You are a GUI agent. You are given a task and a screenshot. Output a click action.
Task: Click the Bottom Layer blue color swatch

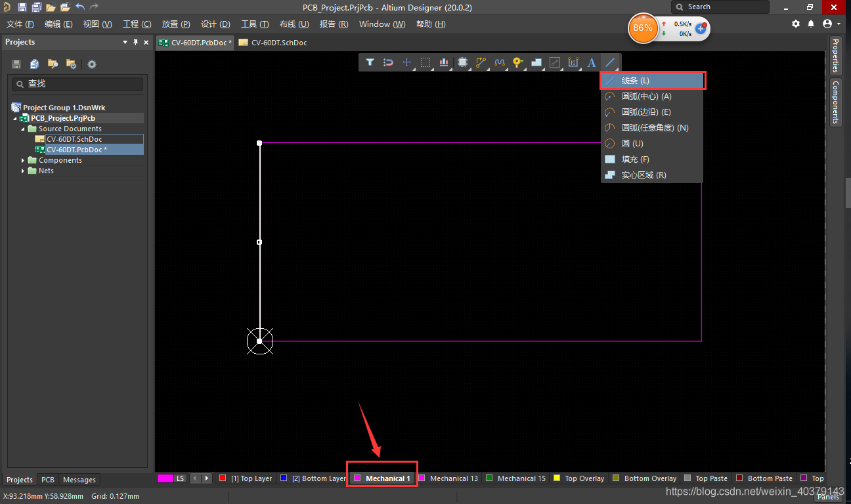pyautogui.click(x=284, y=478)
